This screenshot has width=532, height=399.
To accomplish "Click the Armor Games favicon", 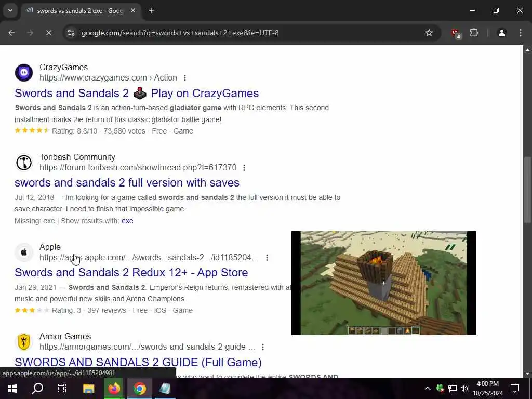I will click(x=24, y=342).
